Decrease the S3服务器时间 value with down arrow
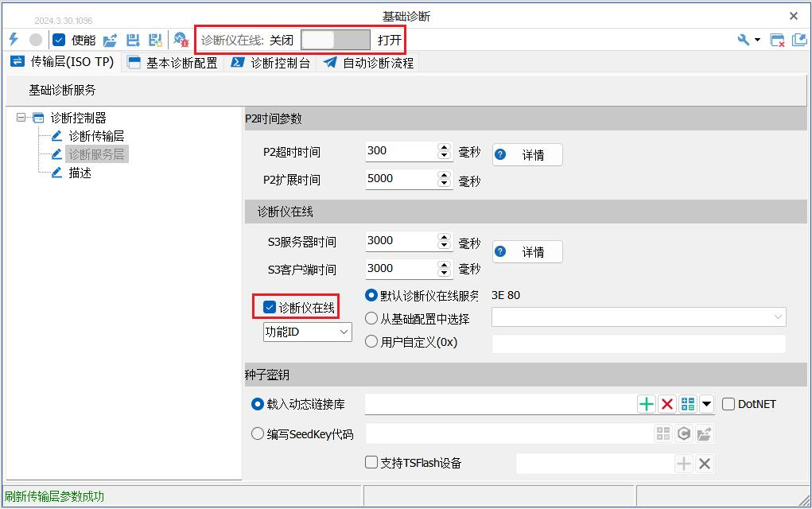The height and width of the screenshot is (509, 812). point(444,246)
